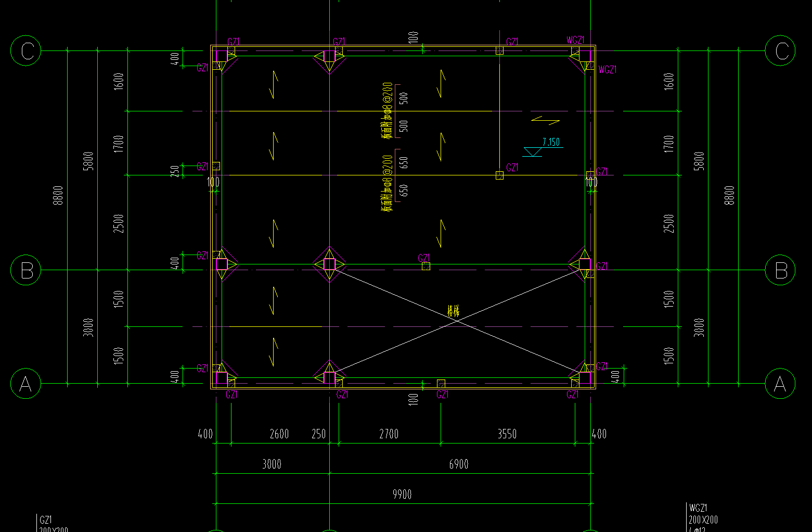Select the right 1700 dimension text
This screenshot has height=532, width=812.
669,144
